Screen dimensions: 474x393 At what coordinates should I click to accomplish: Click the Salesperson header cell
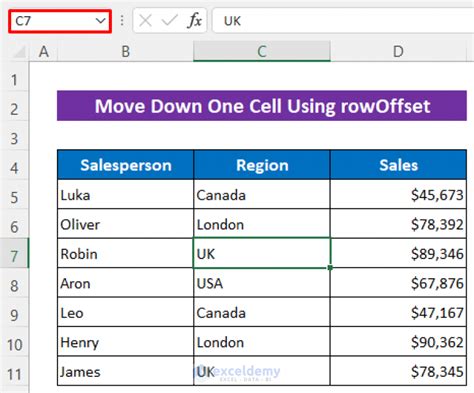point(125,165)
